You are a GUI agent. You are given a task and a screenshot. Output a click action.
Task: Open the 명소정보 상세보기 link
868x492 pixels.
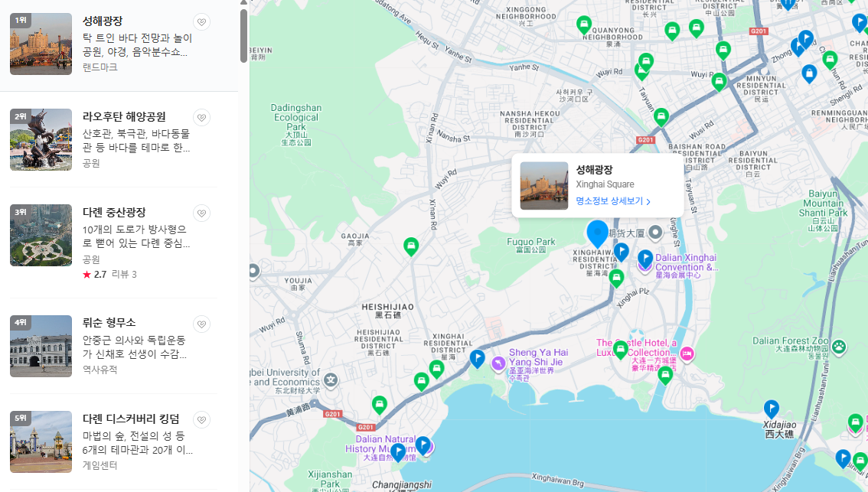pos(610,200)
